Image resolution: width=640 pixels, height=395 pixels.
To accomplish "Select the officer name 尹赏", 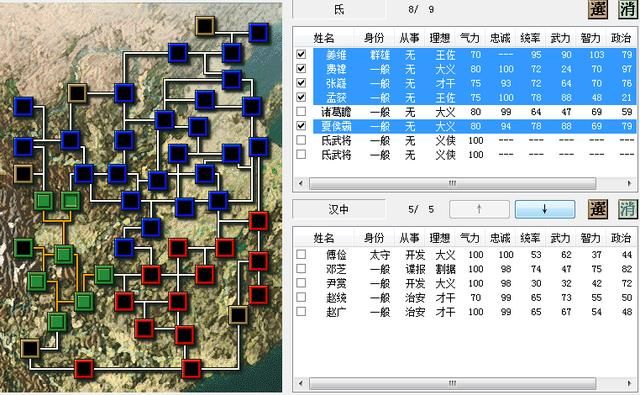I will (x=336, y=283).
